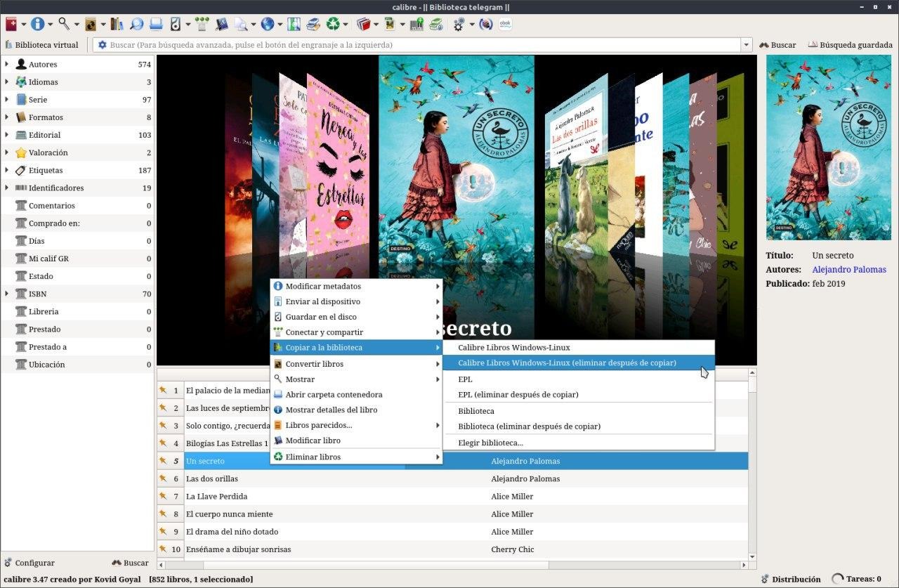Expand the Autores category in tag browser
The width and height of the screenshot is (899, 588).
click(7, 64)
